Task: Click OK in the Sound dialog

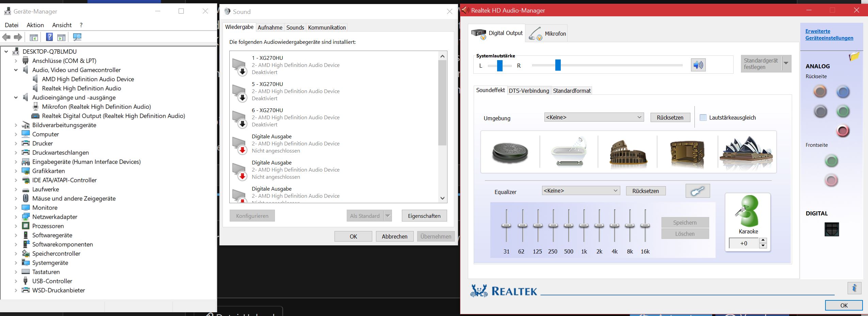Action: (354, 236)
